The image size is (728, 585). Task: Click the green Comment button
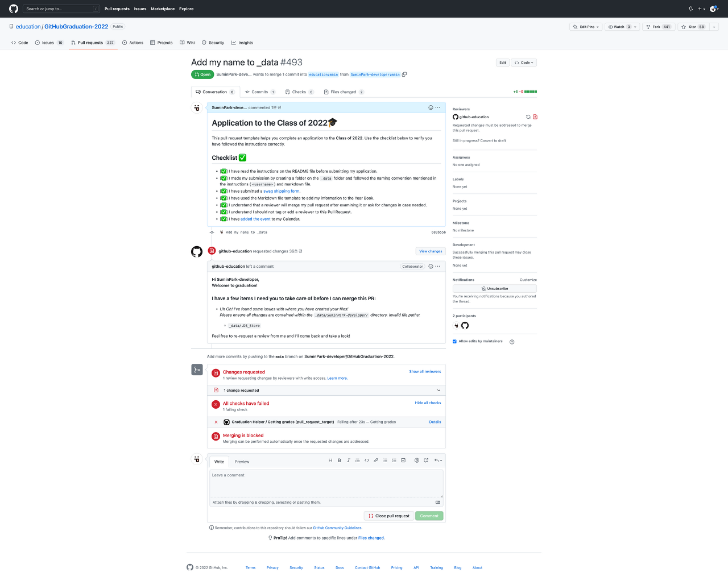(429, 516)
